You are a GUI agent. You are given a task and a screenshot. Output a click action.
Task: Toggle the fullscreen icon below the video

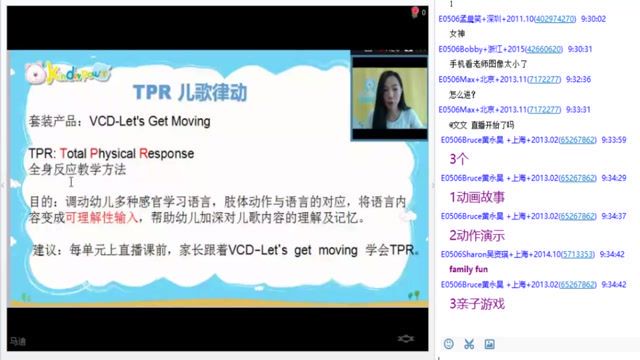tap(406, 338)
